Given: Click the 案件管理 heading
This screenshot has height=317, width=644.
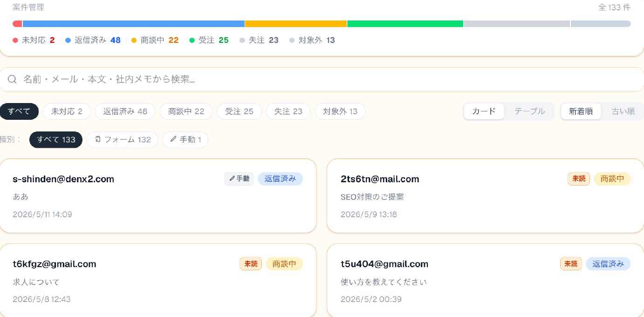Looking at the screenshot, I should pos(28,7).
